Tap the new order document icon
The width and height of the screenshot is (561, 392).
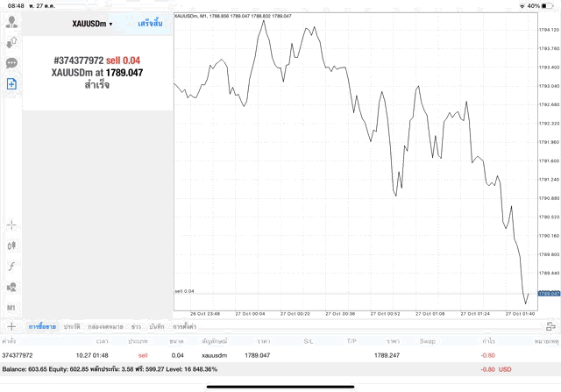pyautogui.click(x=11, y=84)
